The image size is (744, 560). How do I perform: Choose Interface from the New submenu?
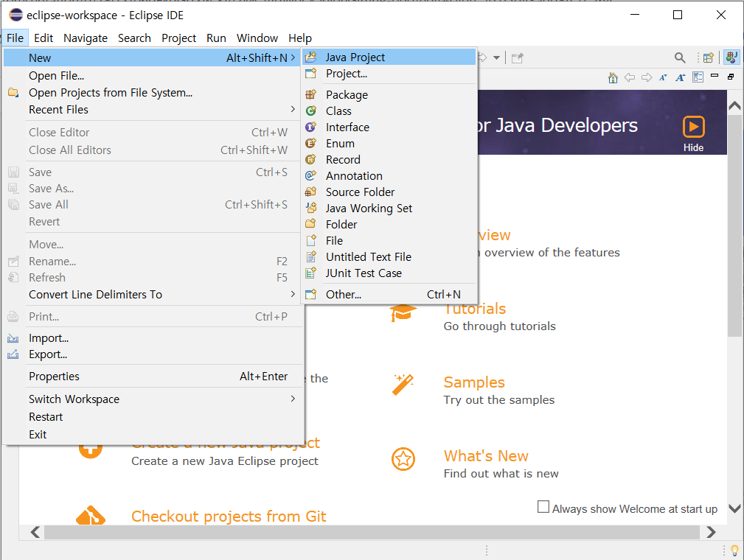tap(389, 127)
